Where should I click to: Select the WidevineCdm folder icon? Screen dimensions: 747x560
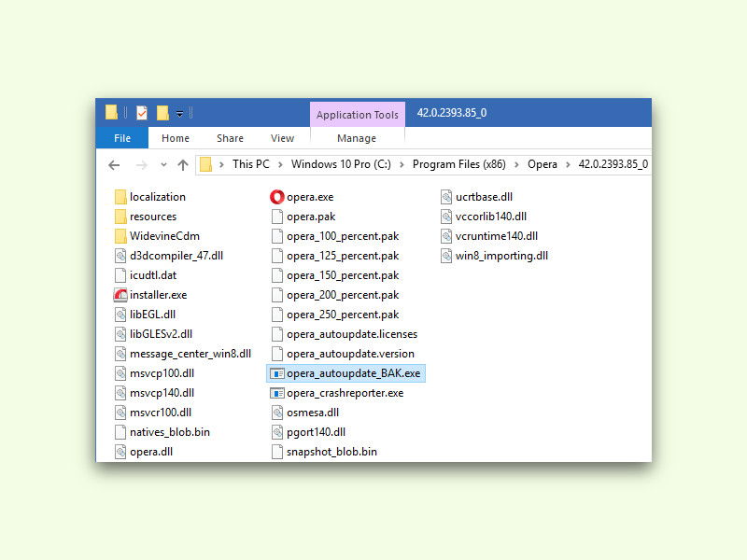[121, 236]
